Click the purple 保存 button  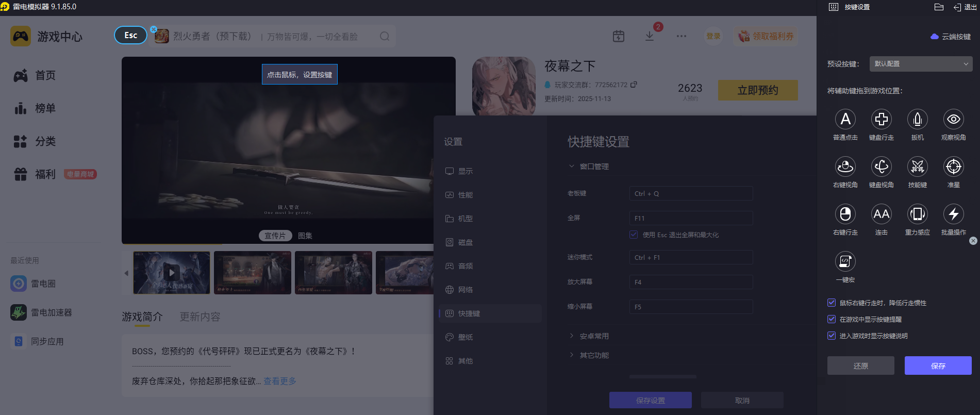938,366
